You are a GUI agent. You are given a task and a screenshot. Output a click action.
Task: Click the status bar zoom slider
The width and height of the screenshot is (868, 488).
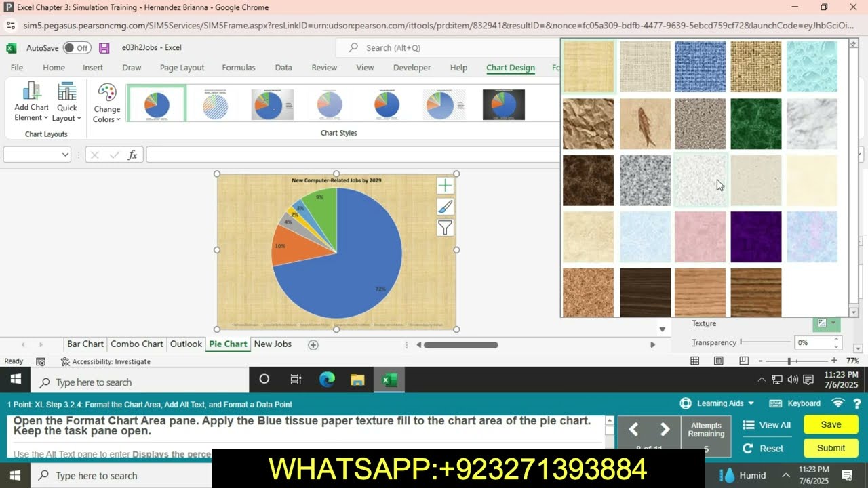797,361
